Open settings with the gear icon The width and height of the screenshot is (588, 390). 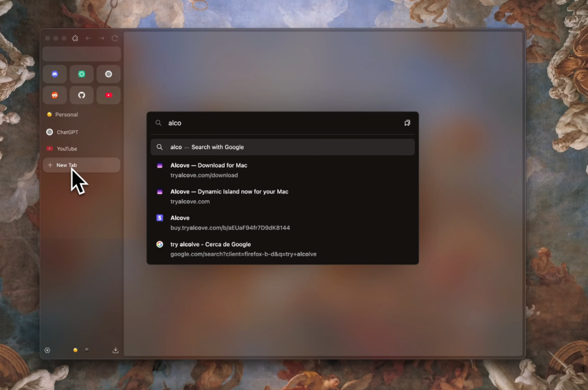pyautogui.click(x=47, y=350)
